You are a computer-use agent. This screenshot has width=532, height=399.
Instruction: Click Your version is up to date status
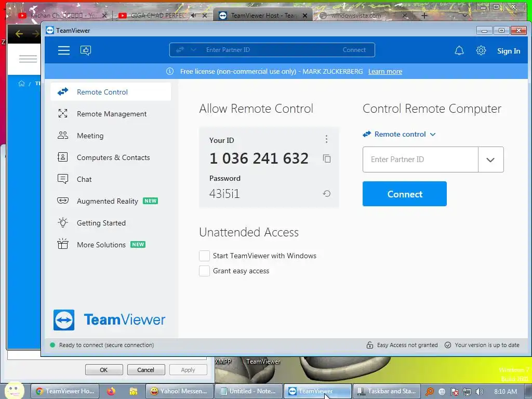[x=487, y=345]
